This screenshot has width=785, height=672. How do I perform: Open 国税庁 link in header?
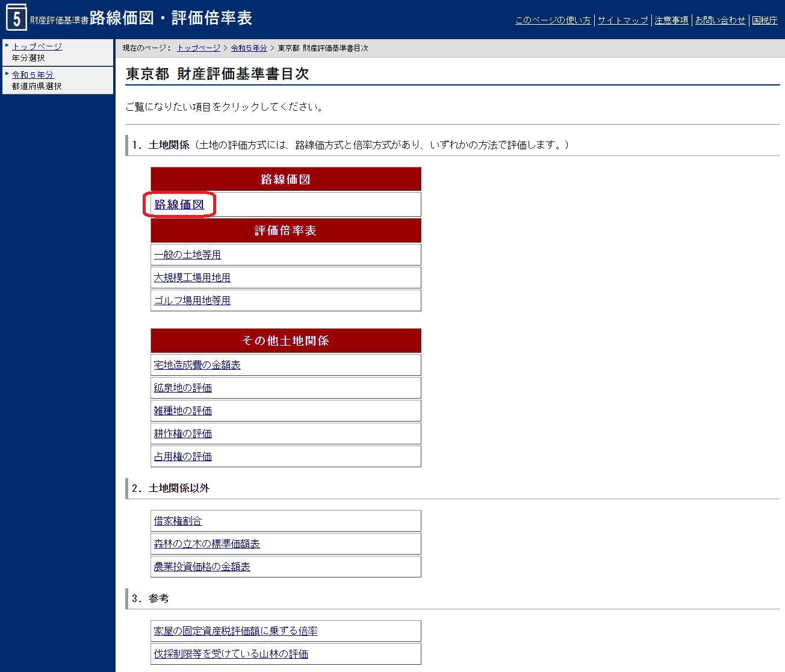click(x=765, y=20)
